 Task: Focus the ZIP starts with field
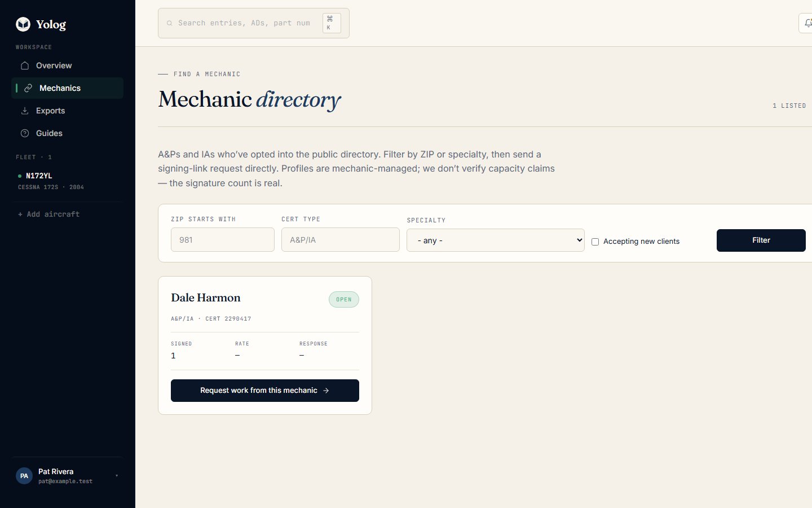[x=223, y=240]
